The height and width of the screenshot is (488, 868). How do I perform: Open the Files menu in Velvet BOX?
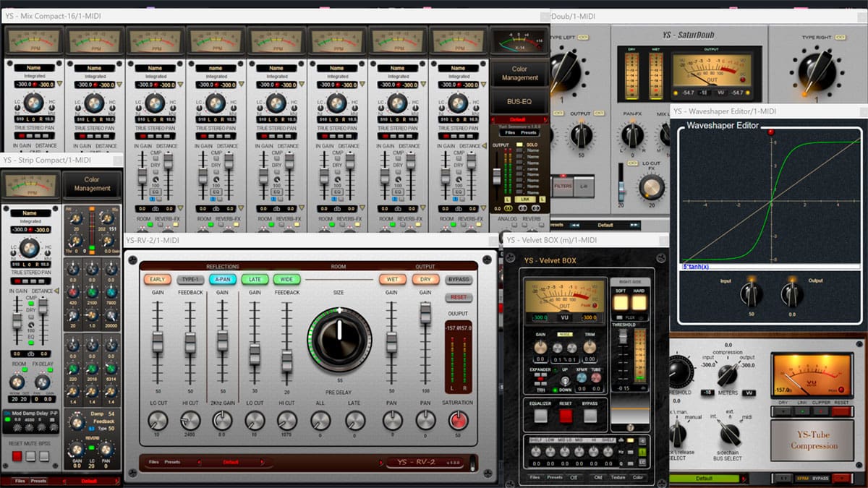(535, 477)
